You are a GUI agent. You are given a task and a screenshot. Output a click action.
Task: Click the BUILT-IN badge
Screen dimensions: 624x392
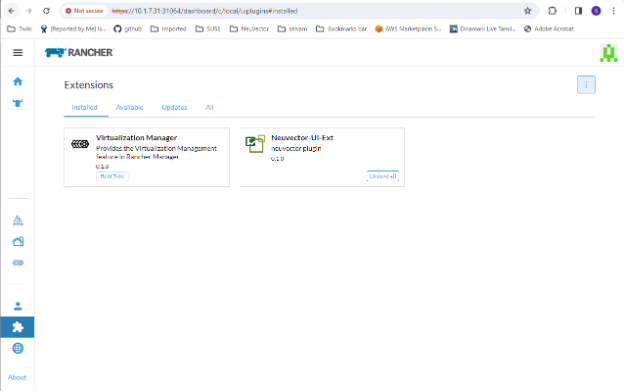click(112, 176)
